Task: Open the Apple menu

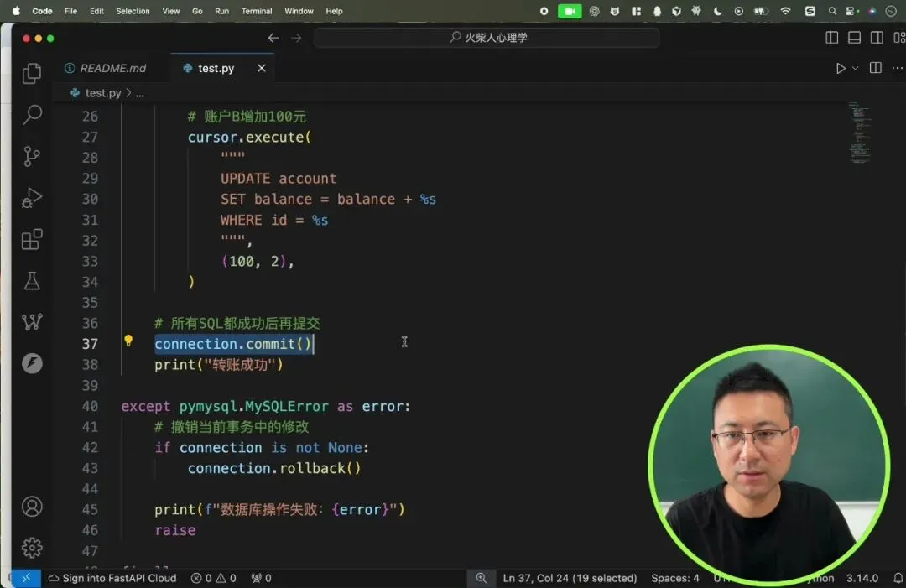Action: 16,10
